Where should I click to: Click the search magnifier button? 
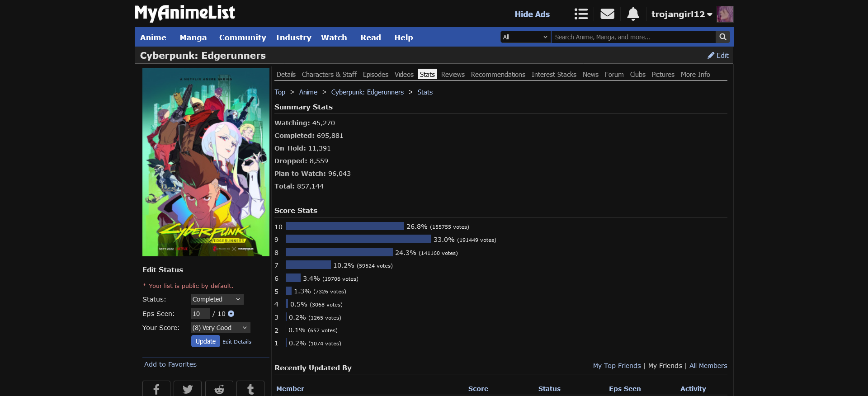click(x=723, y=37)
